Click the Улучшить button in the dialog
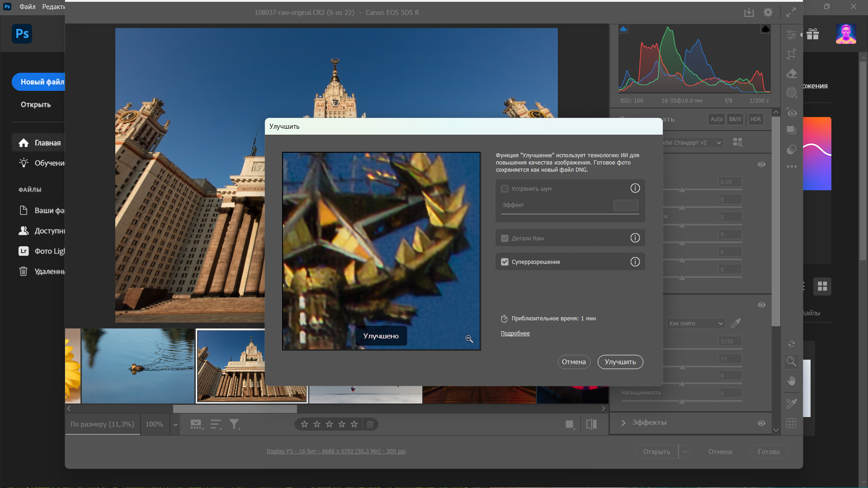This screenshot has width=868, height=488. pos(620,362)
